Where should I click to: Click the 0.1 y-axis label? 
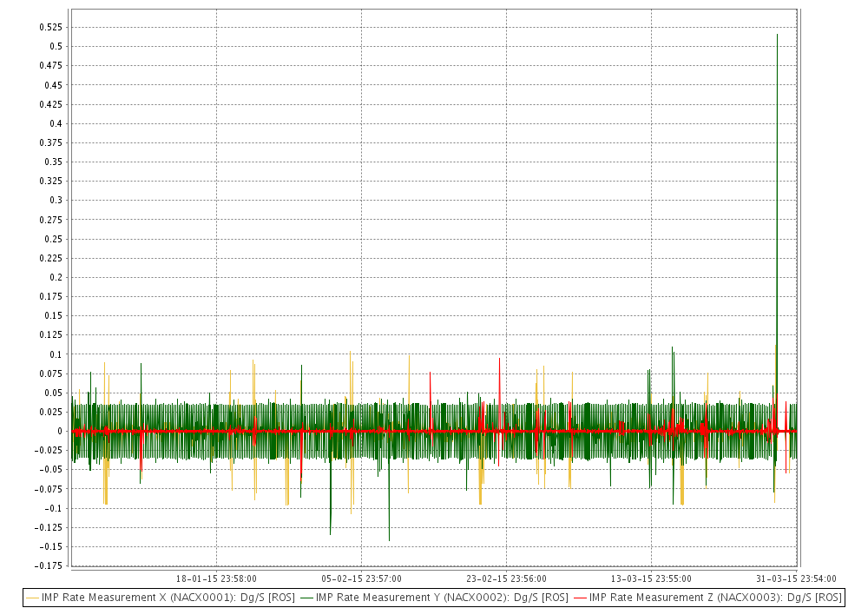(56, 354)
